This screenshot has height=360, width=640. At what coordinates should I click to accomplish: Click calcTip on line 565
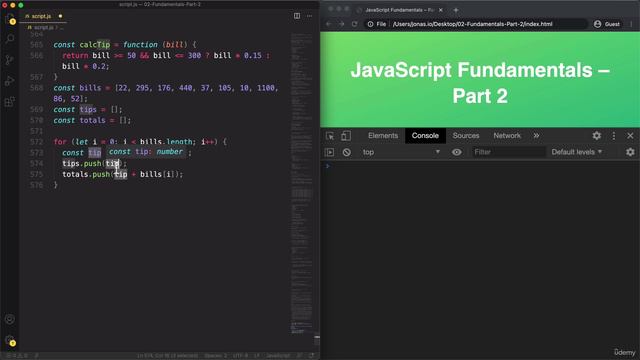(95, 44)
